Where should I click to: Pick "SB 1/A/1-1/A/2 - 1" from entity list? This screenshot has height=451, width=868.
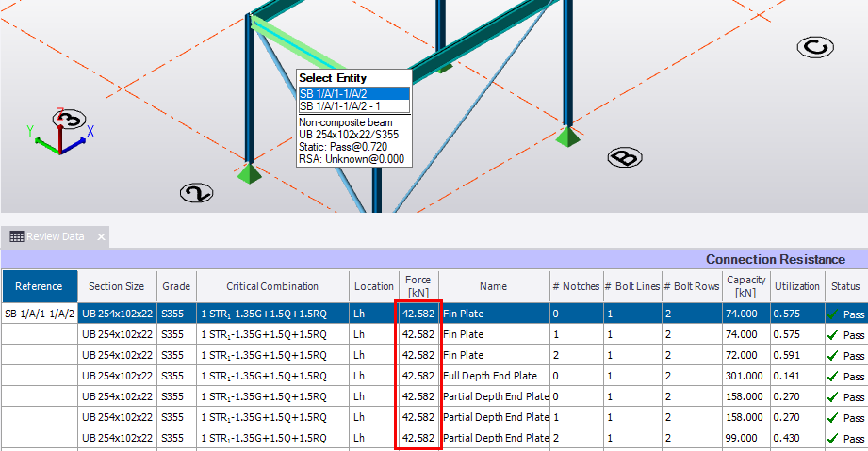(353, 106)
